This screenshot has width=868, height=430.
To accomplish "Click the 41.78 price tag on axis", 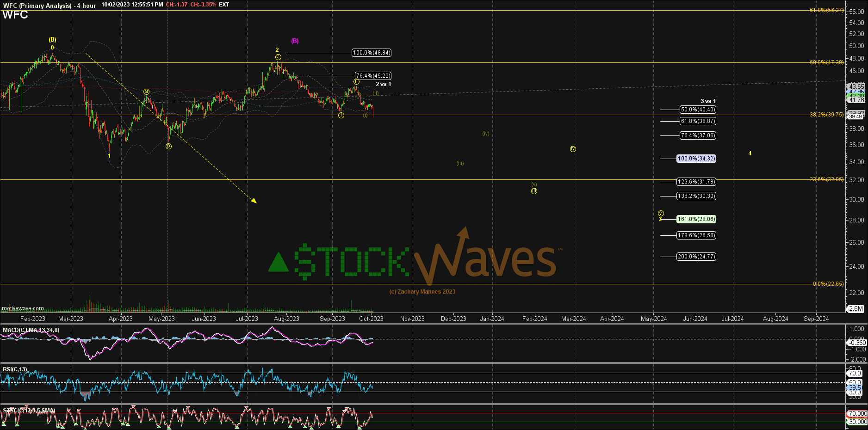I will [856, 100].
